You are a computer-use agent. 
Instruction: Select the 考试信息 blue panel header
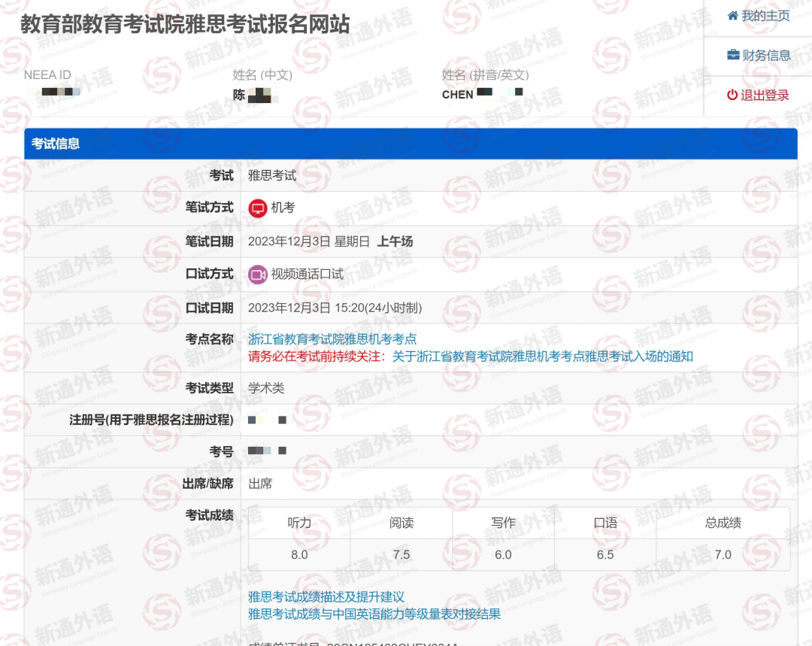tap(411, 144)
